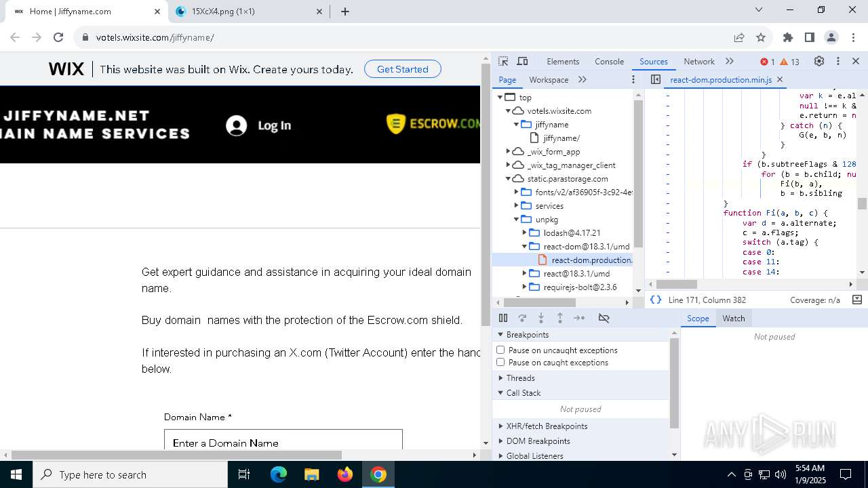This screenshot has height=488, width=868.
Task: Open a new browser tab
Action: pos(345,12)
